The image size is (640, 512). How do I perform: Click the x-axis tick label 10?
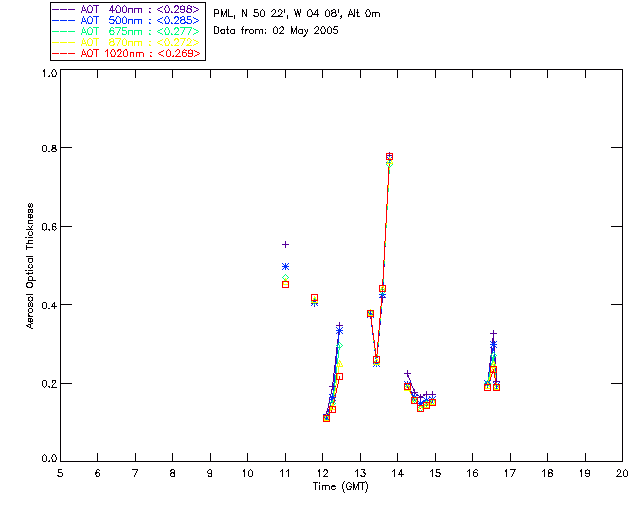(x=247, y=473)
